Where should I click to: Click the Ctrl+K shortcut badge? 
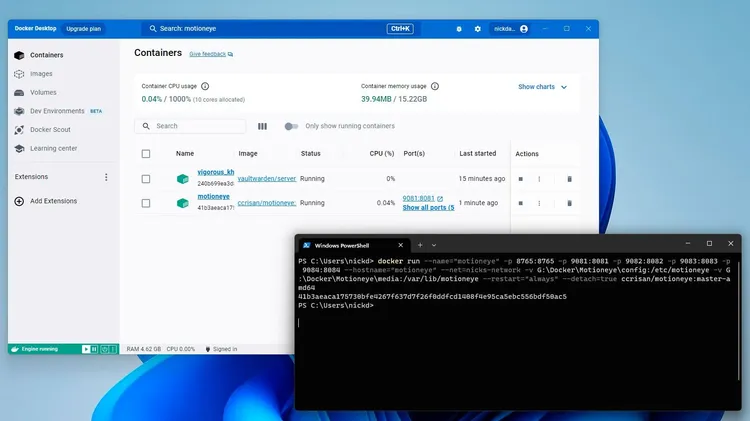click(400, 29)
